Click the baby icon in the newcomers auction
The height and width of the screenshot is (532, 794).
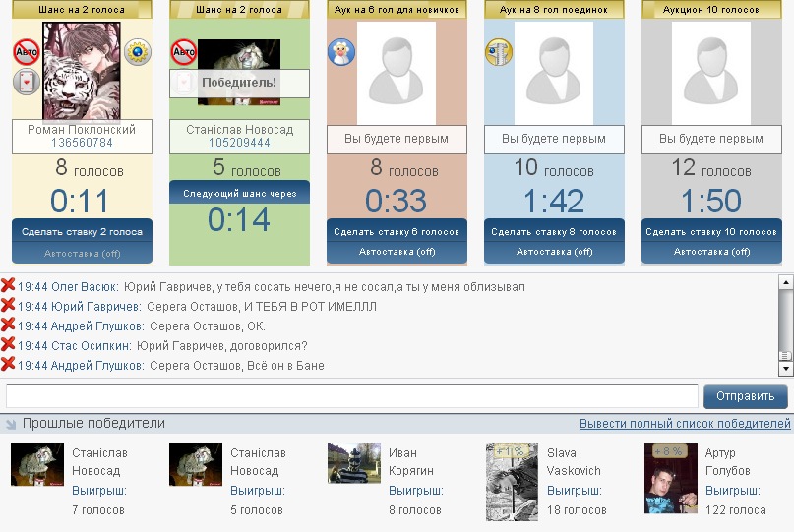click(x=340, y=52)
